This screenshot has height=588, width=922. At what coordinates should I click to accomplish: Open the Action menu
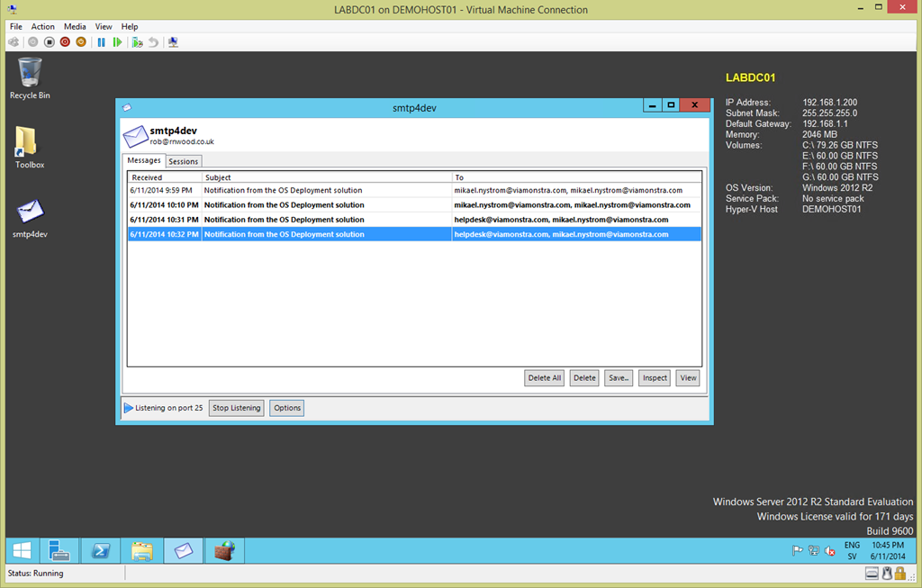click(x=43, y=27)
